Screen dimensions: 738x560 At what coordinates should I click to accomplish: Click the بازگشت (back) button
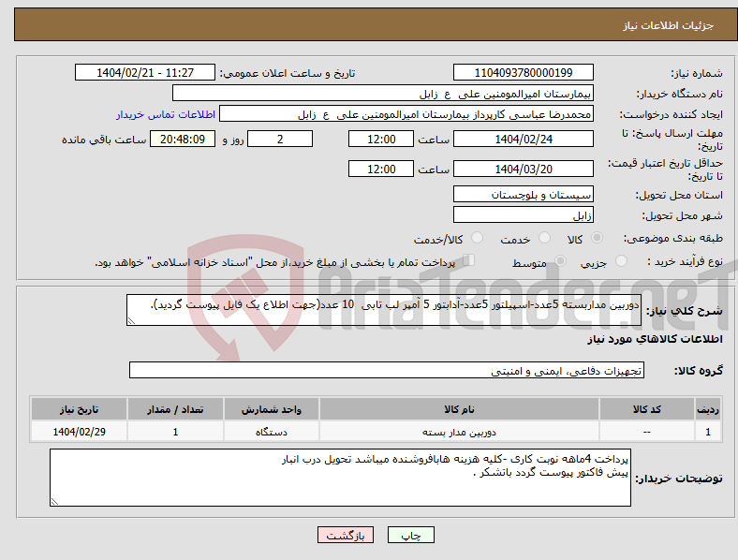pyautogui.click(x=346, y=535)
